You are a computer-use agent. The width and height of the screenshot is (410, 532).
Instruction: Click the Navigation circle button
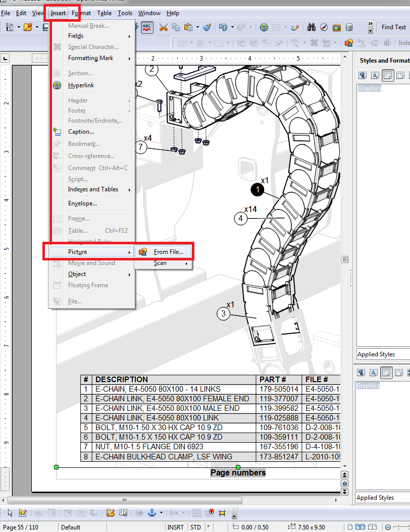pos(344,483)
